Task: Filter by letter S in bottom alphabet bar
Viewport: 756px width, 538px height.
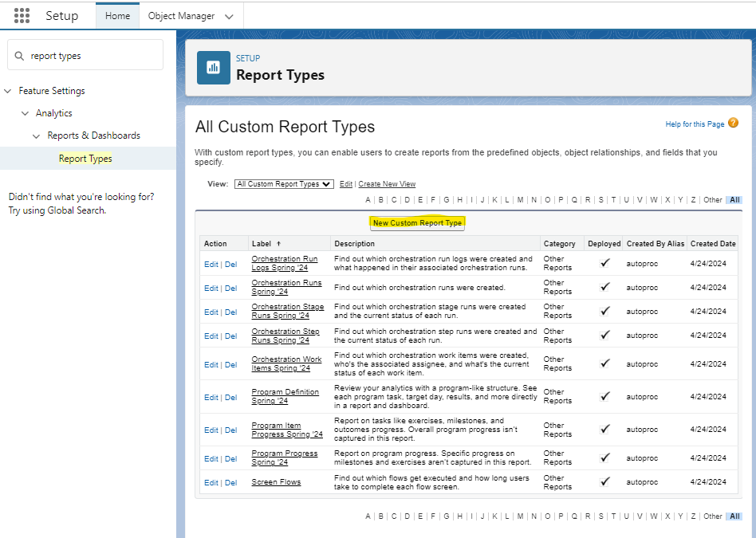Action: [x=600, y=516]
